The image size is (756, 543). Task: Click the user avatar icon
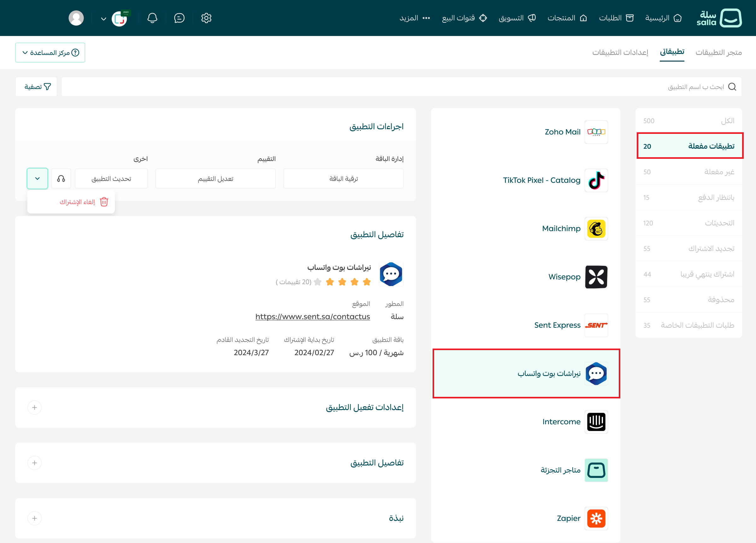coord(76,18)
